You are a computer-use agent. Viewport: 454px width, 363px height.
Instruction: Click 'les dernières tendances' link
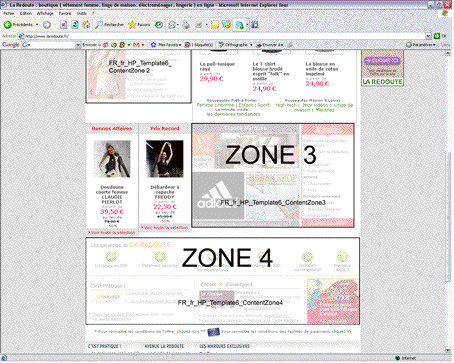coord(233,114)
